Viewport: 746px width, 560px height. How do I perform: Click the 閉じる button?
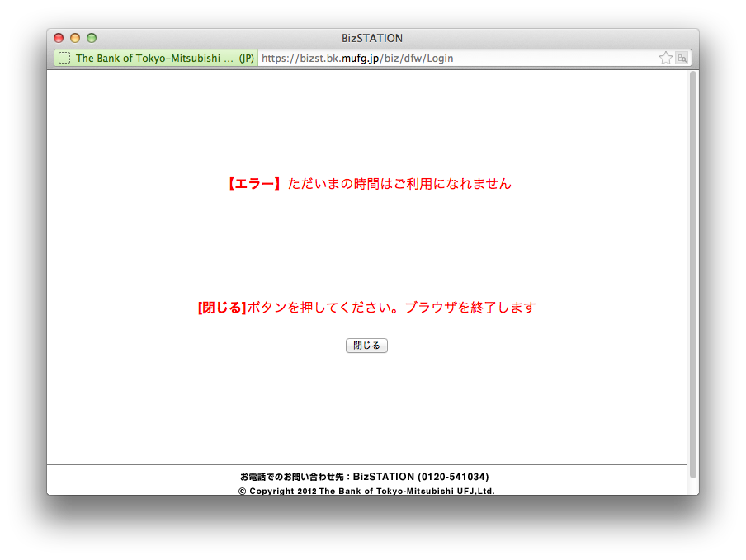point(366,346)
